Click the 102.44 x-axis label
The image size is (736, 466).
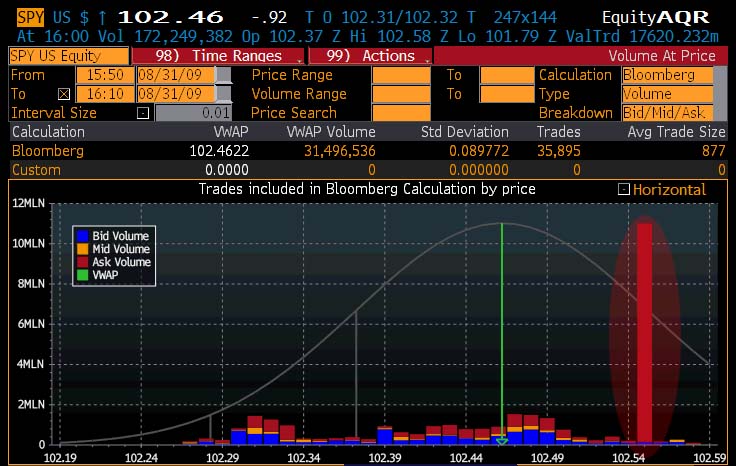466,458
